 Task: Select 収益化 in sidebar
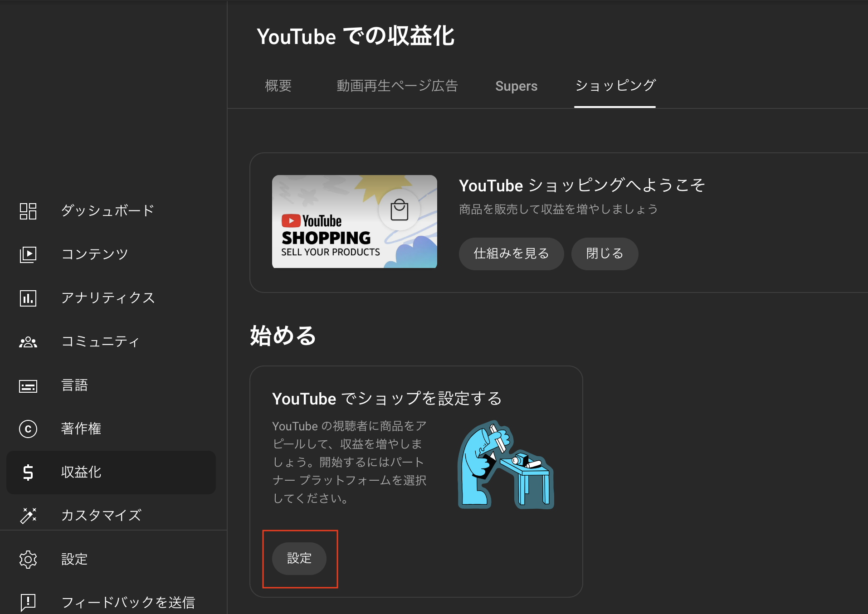point(81,472)
